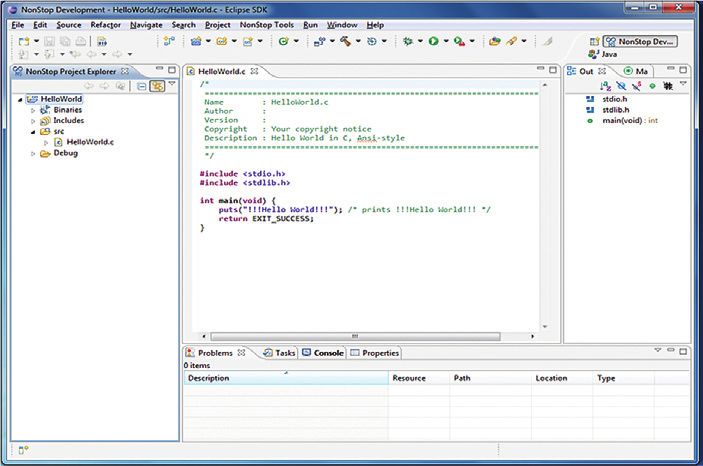703x466 pixels.
Task: Expand the Binaries tree node
Action: click(x=33, y=110)
